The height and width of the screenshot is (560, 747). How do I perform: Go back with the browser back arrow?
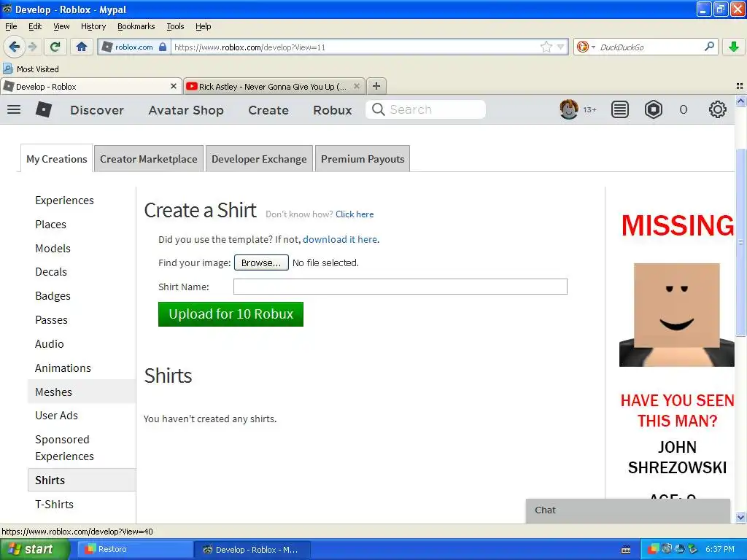tap(14, 47)
